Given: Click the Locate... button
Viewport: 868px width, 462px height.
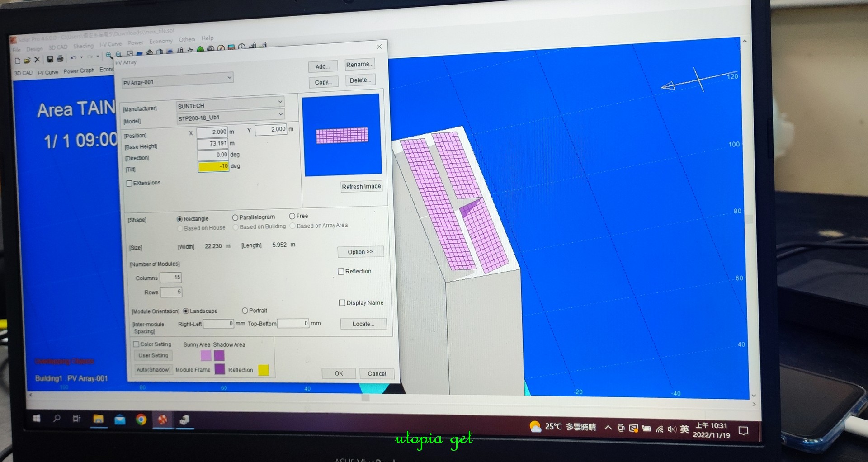Looking at the screenshot, I should [363, 324].
